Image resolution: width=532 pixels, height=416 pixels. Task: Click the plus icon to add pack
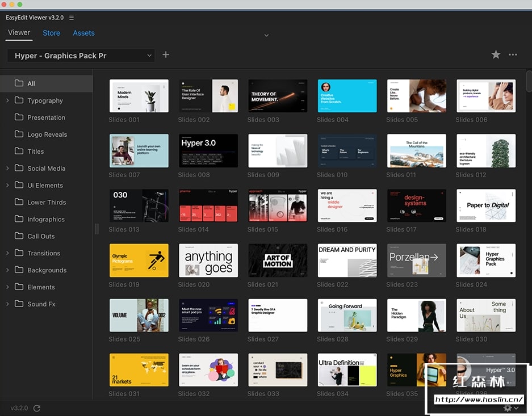[x=166, y=54]
